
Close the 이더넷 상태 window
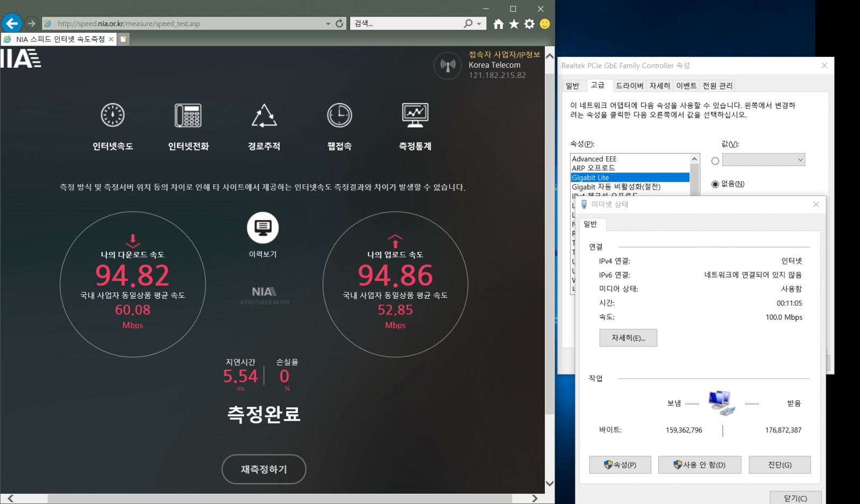(x=816, y=204)
